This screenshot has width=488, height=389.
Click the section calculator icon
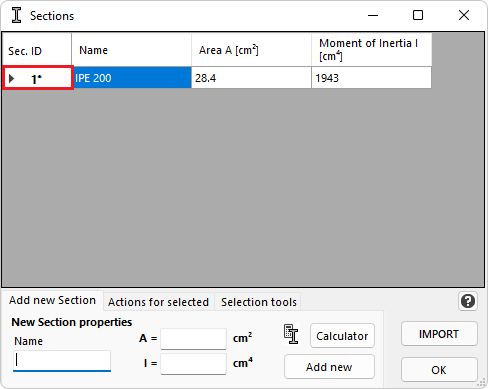pyautogui.click(x=291, y=334)
